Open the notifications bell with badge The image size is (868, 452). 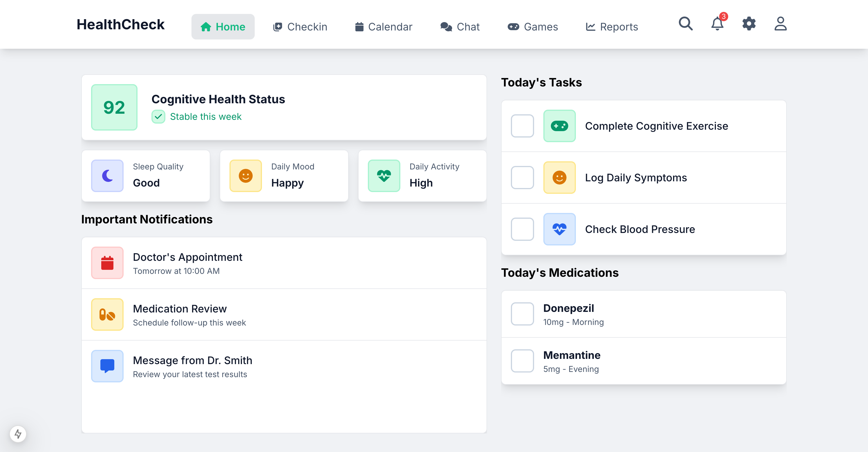[717, 24]
